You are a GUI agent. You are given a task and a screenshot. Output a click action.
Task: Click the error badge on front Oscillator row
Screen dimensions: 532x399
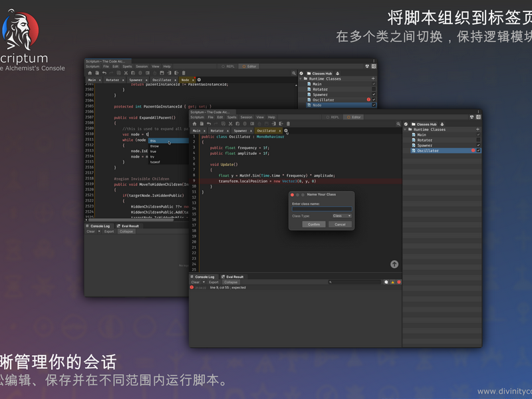[x=473, y=150]
